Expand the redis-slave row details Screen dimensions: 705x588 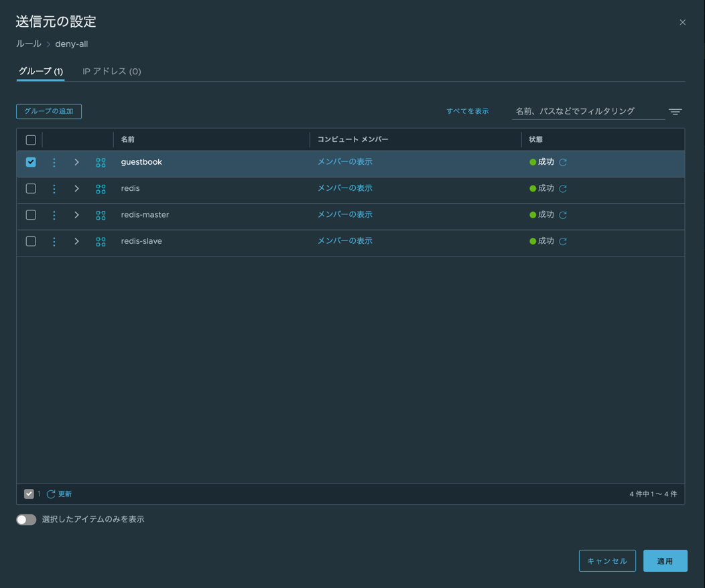(x=77, y=242)
